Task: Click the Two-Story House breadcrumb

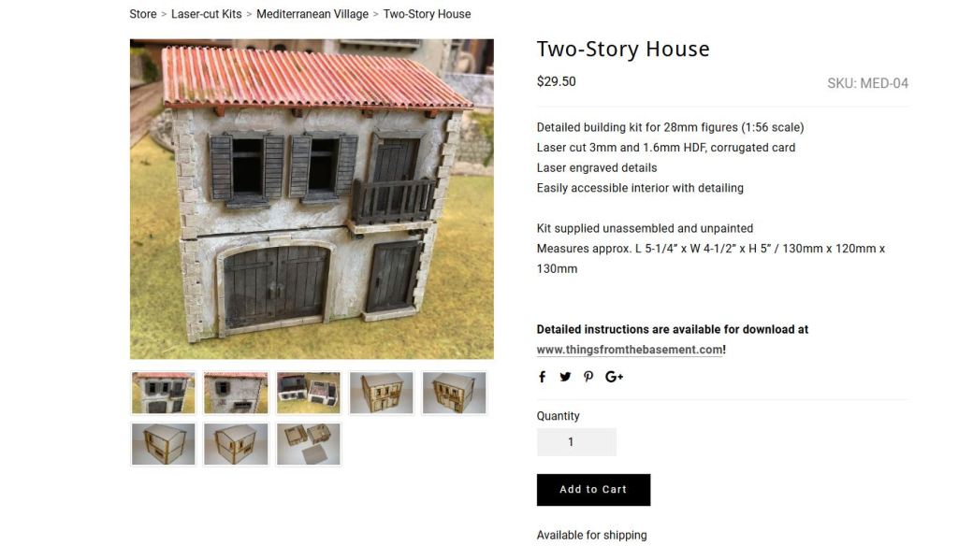Action: 427,14
